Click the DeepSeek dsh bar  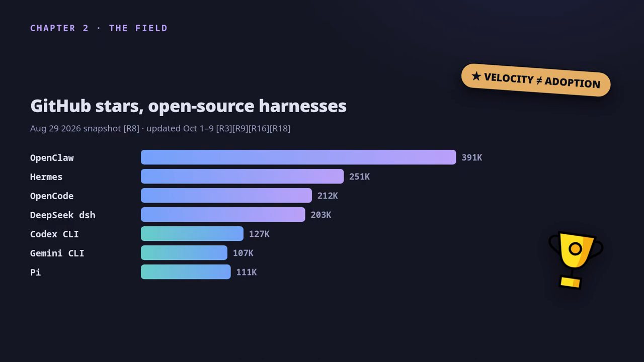[223, 215]
